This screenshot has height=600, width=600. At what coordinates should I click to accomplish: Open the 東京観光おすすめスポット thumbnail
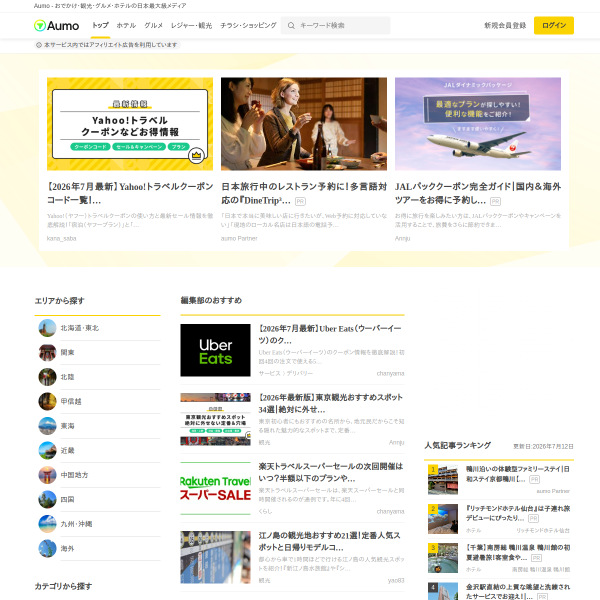pos(215,419)
